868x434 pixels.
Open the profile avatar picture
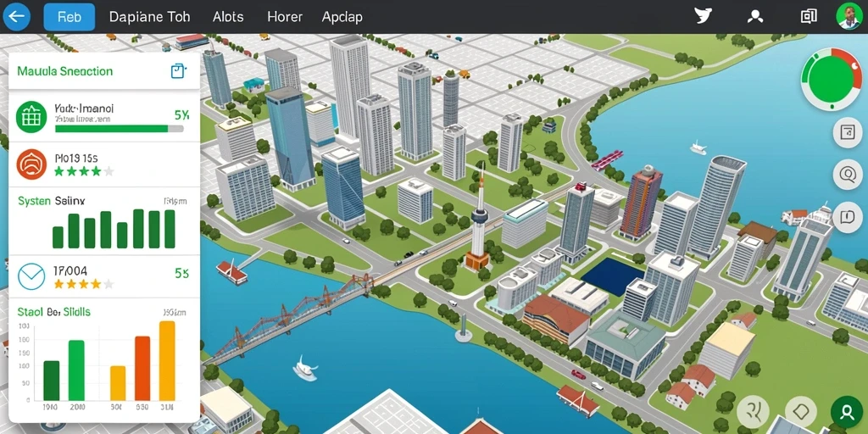(849, 17)
